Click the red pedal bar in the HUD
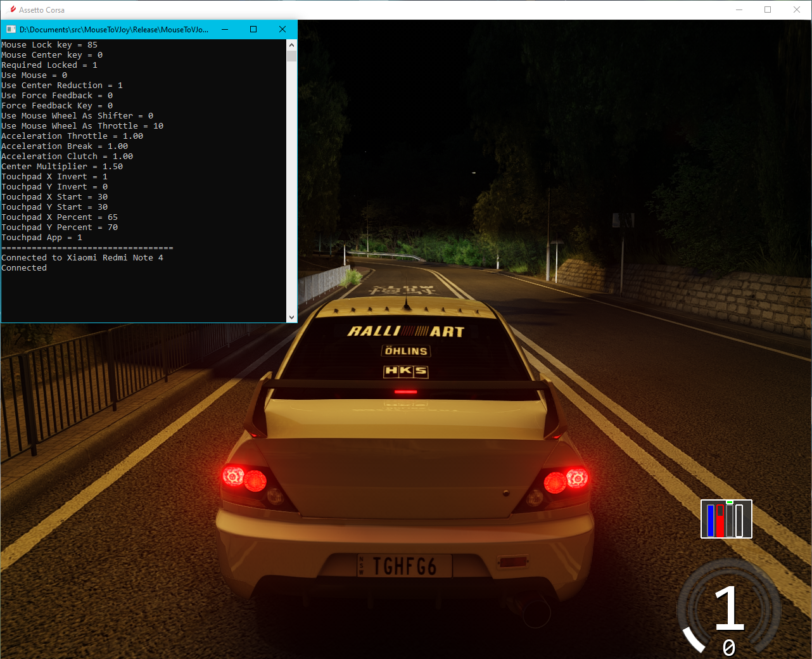Viewport: 812px width, 659px height. pyautogui.click(x=720, y=520)
